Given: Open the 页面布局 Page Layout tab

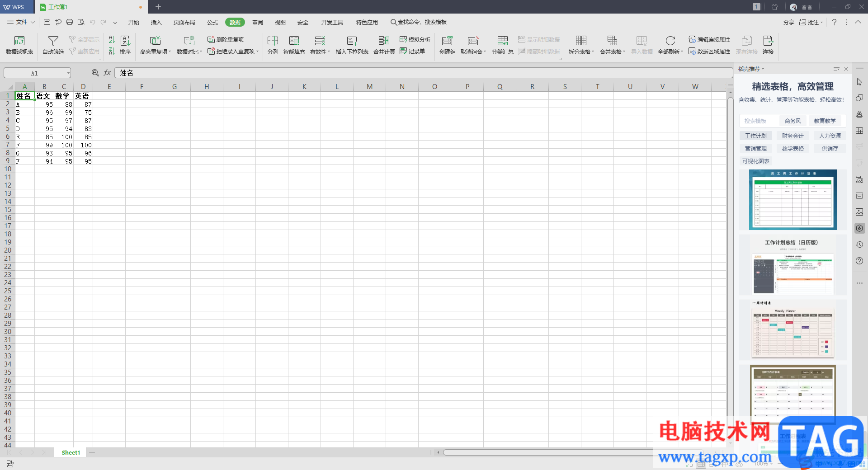Looking at the screenshot, I should pos(184,22).
